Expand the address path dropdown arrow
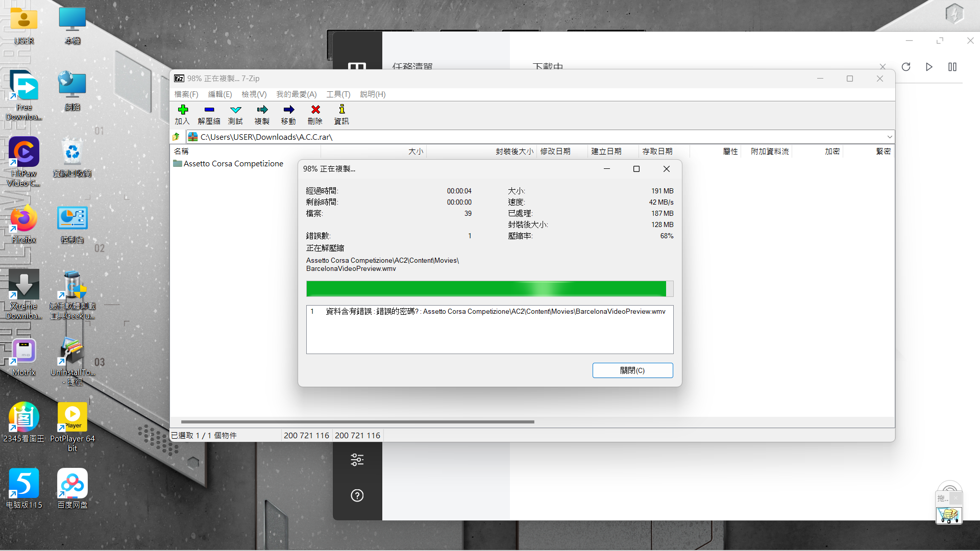Viewport: 980px width, 551px height. (890, 137)
